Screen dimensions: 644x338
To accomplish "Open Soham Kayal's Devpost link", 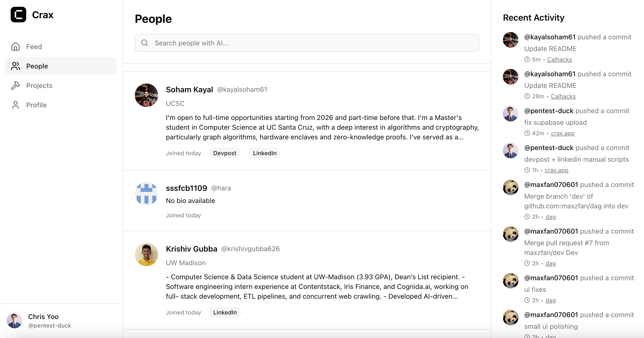I will (225, 153).
